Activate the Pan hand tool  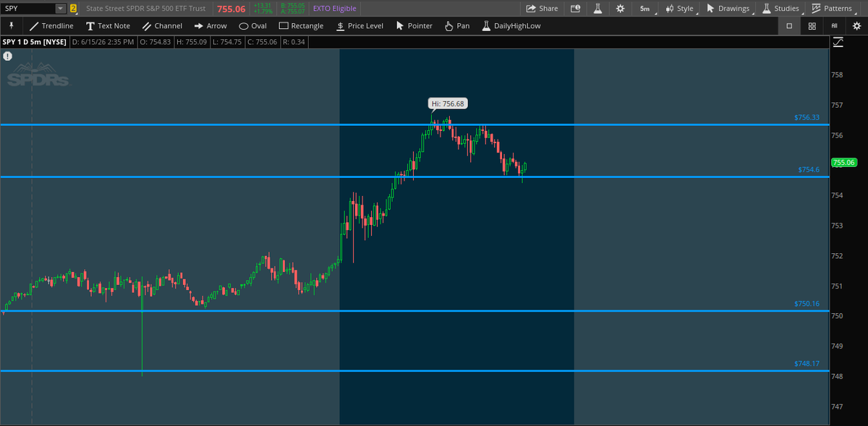(457, 26)
